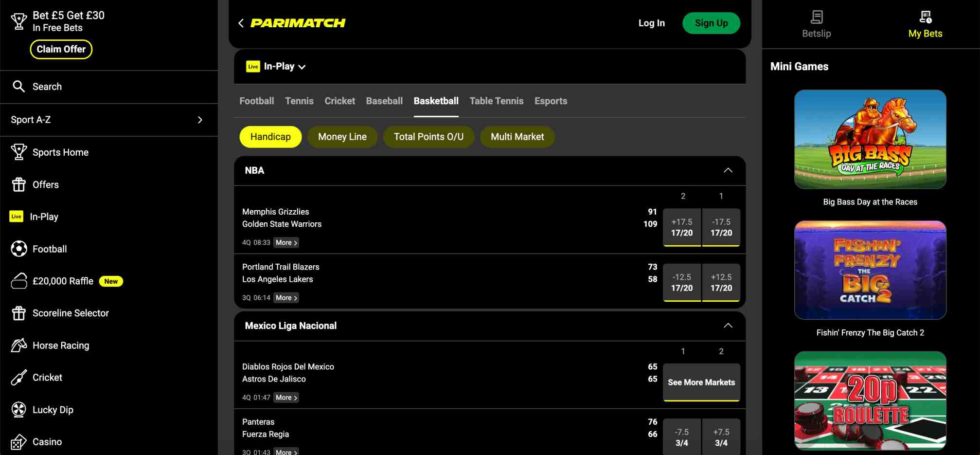Select the Cricket bat icon
The height and width of the screenshot is (455, 980).
[x=18, y=377]
